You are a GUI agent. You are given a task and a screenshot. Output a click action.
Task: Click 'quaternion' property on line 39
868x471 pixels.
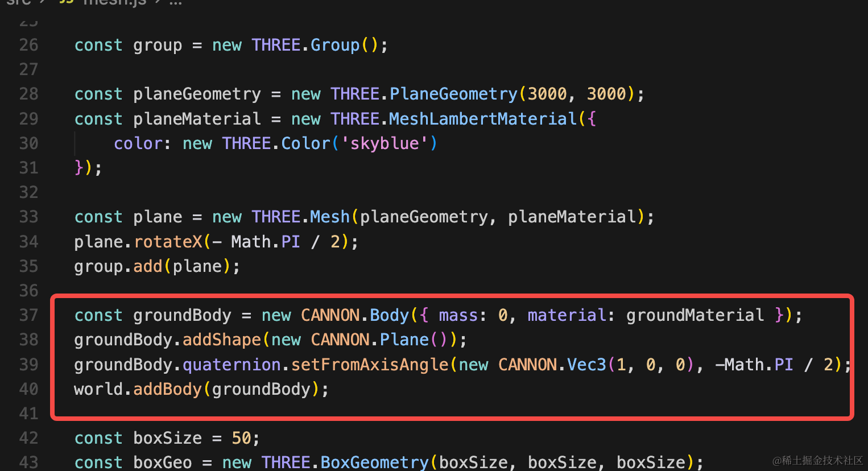(x=232, y=365)
